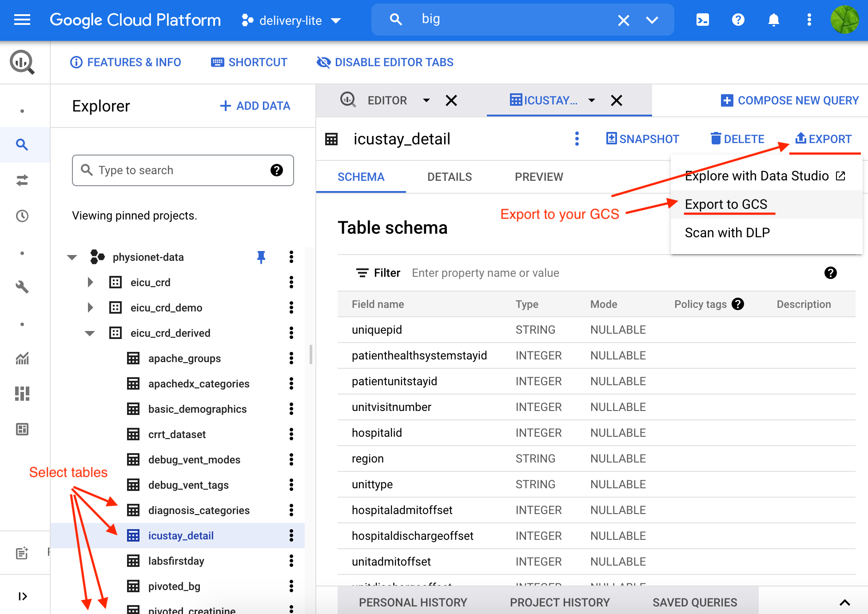This screenshot has height=614, width=868.
Task: Open the Editor tab dropdown arrow
Action: point(426,100)
